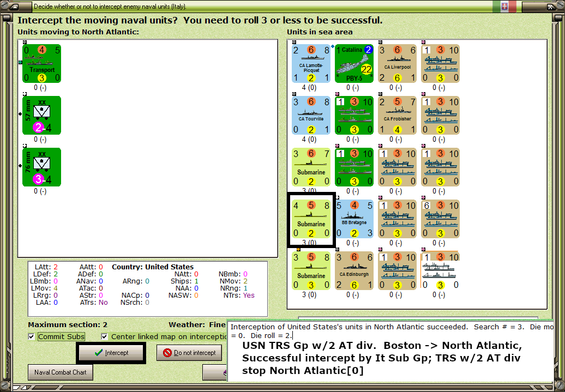The image size is (565, 392).
Task: Pick the CA Lamotte-Picquet cruiser counter
Action: click(311, 63)
